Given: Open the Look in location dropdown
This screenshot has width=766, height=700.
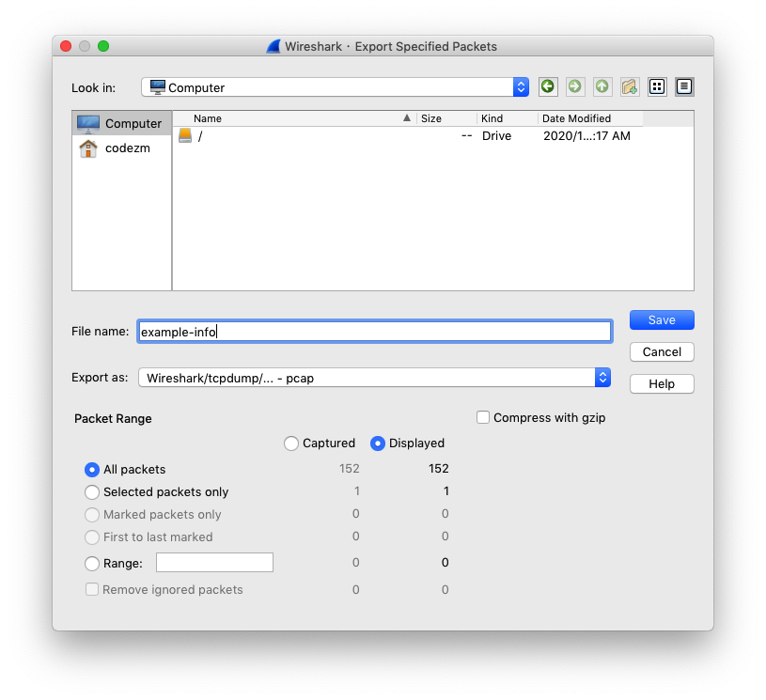Looking at the screenshot, I should [336, 87].
